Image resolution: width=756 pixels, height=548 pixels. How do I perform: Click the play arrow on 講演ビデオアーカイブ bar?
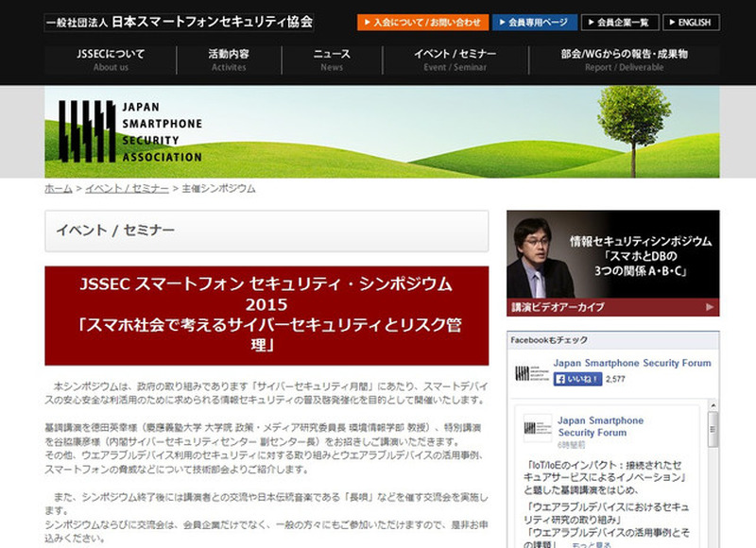pos(711,307)
